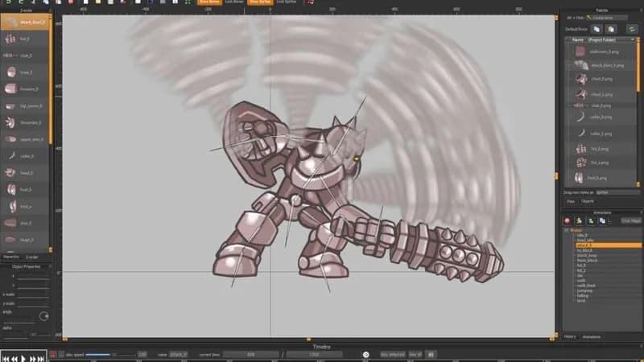Open the Name (Project Folder) header dropdown arrow
This screenshot has width=644, height=362.
click(x=633, y=39)
